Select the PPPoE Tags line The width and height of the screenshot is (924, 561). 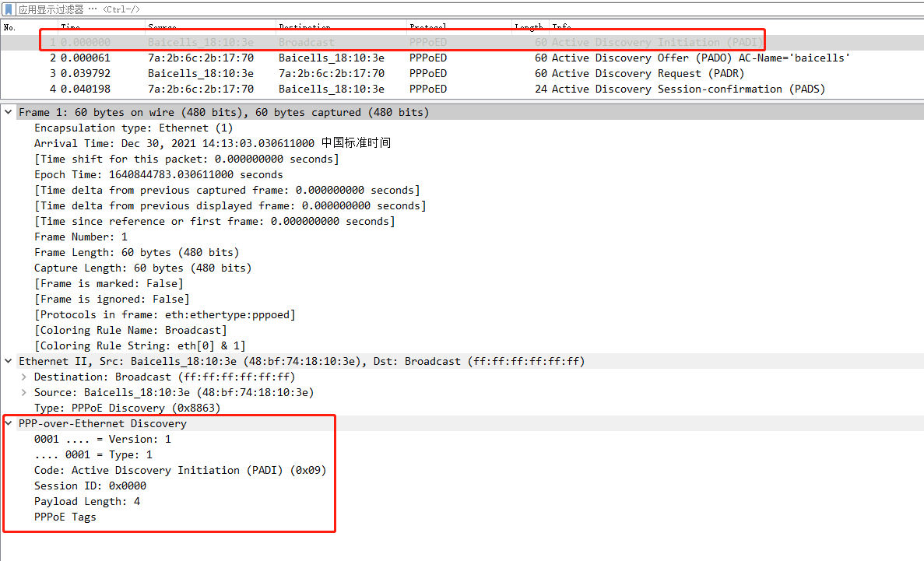pyautogui.click(x=65, y=517)
